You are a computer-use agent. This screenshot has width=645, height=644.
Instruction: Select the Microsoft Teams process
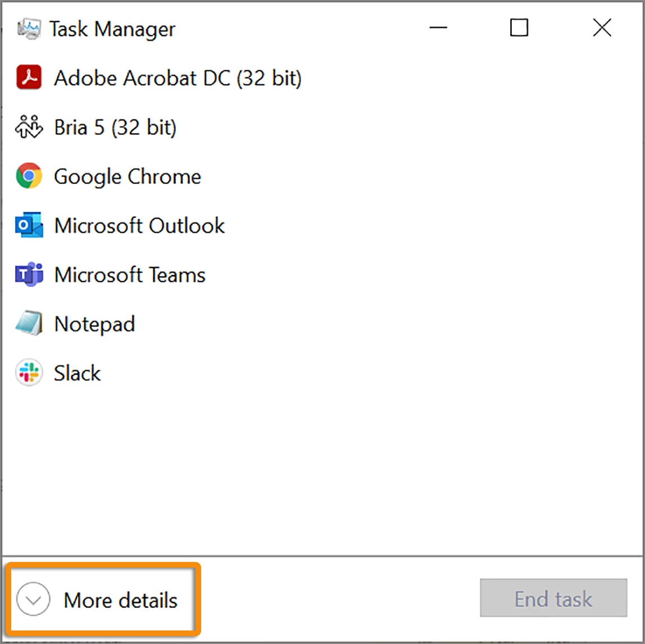(x=129, y=275)
